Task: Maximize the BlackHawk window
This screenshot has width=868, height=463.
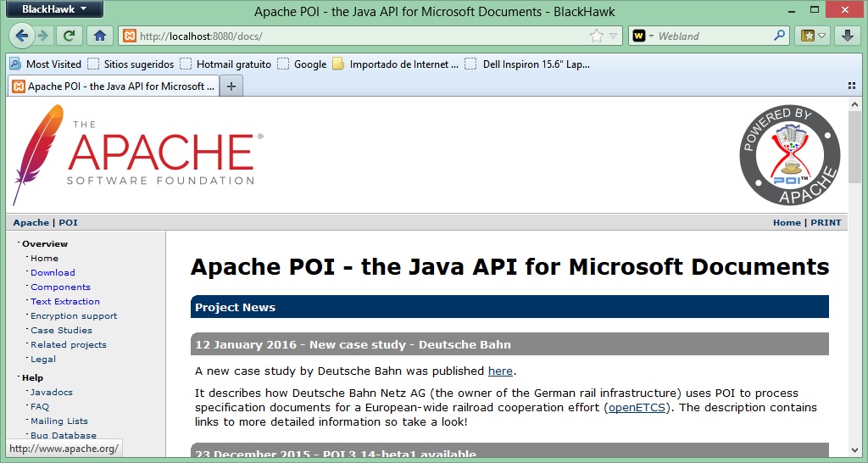Action: pyautogui.click(x=815, y=8)
